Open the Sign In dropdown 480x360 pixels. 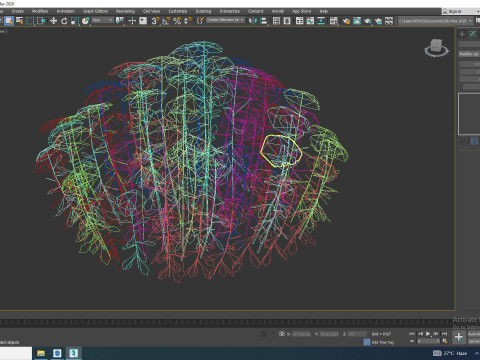(x=460, y=11)
